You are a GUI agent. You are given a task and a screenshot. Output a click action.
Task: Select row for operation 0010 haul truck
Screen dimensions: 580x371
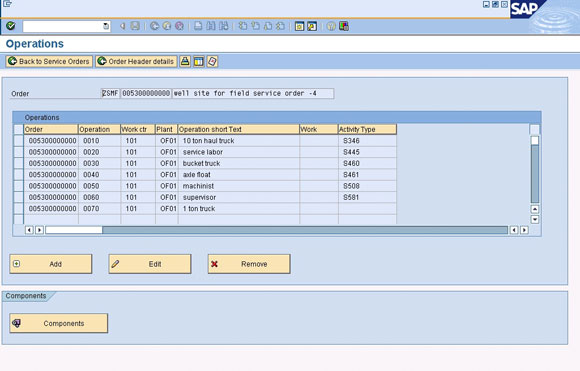point(18,141)
